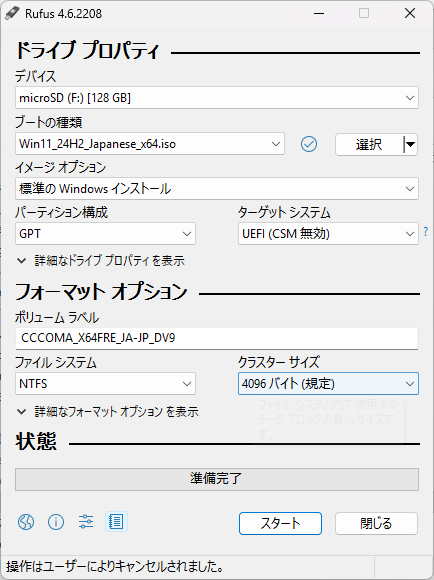Click the ISO checksum checkmark icon
The image size is (434, 580).
click(309, 144)
